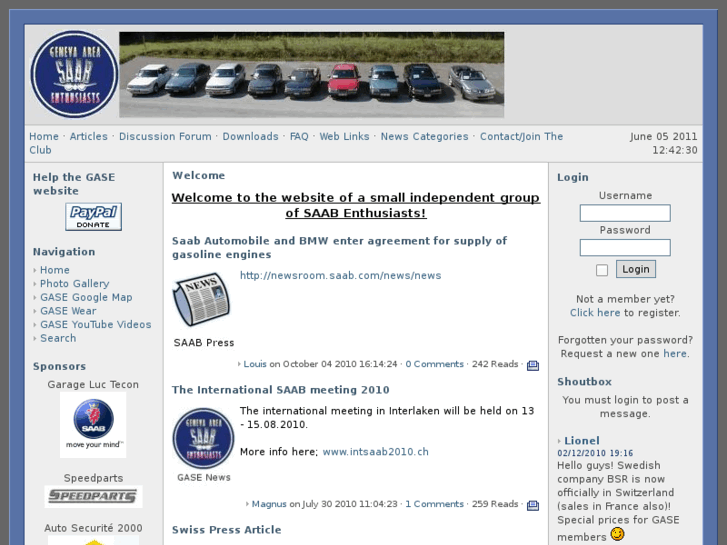727x545 pixels.
Task: Open Photo Gallery sidebar link
Action: point(75,283)
